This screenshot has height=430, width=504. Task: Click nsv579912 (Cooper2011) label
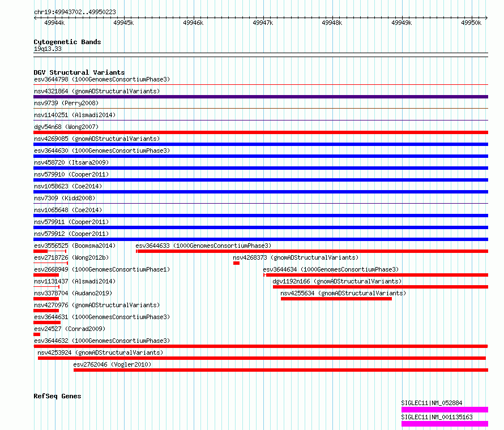[x=71, y=234]
